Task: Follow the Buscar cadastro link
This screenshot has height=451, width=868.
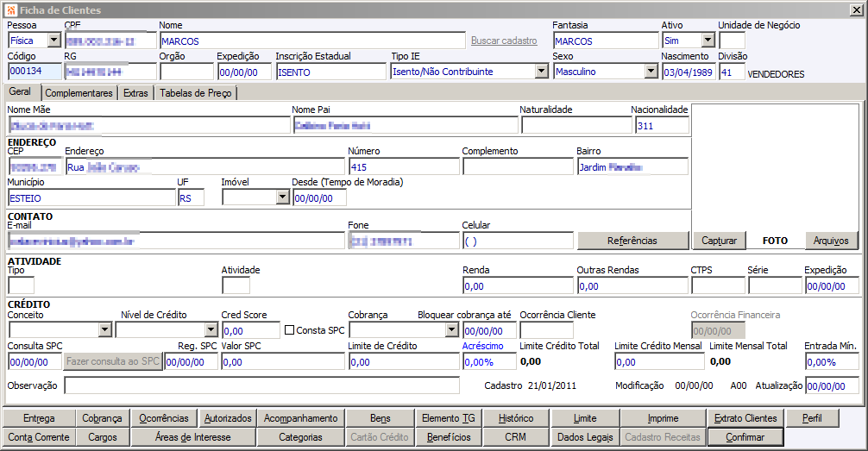Action: (x=504, y=41)
